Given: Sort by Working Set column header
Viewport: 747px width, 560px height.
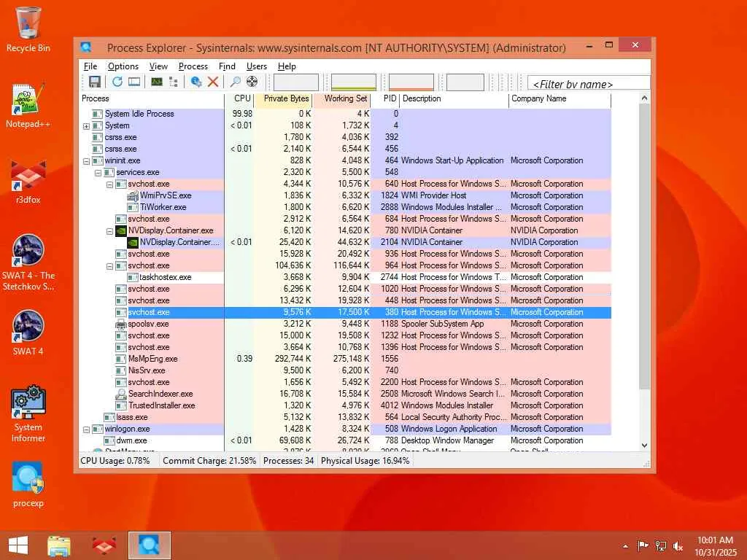Looking at the screenshot, I should tap(342, 98).
